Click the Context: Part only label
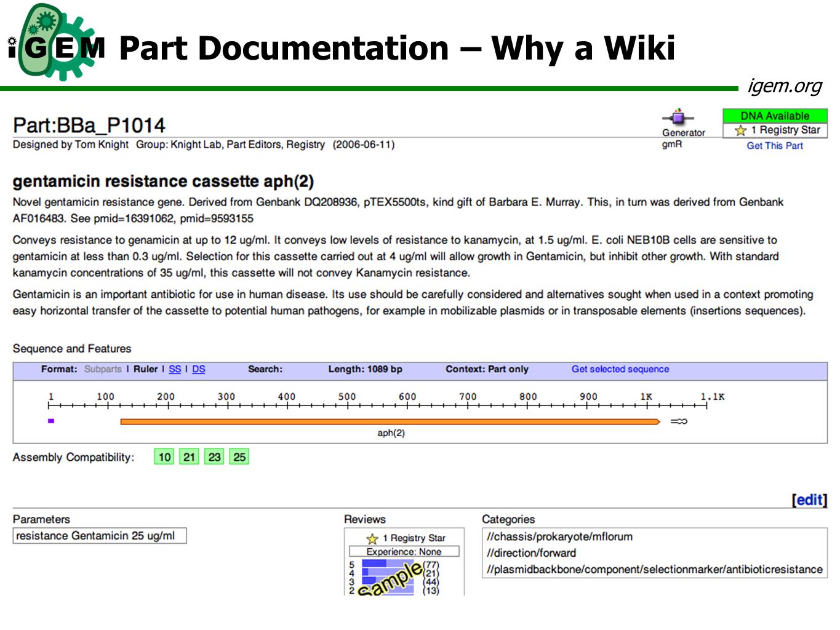Viewport: 840px width, 630px height. 487,369
